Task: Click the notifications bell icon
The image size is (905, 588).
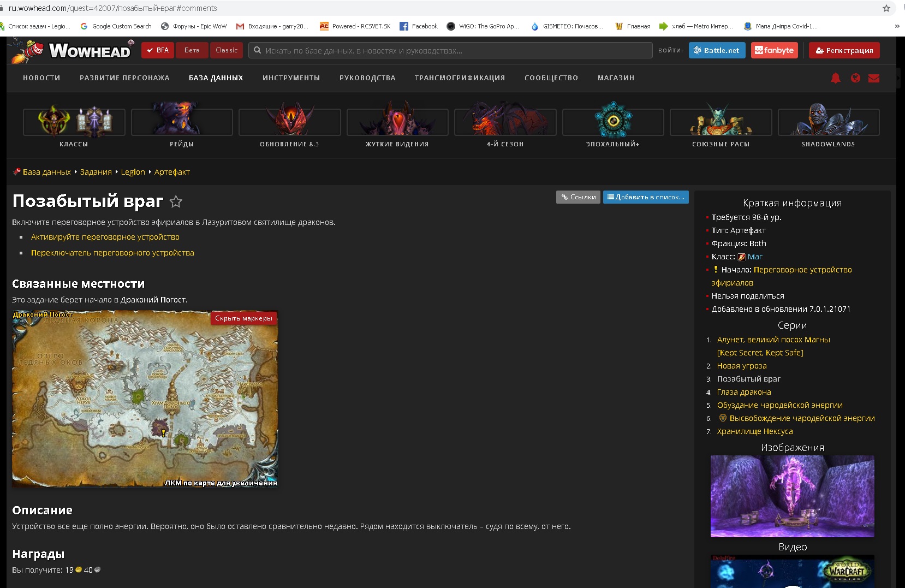Action: pos(835,78)
